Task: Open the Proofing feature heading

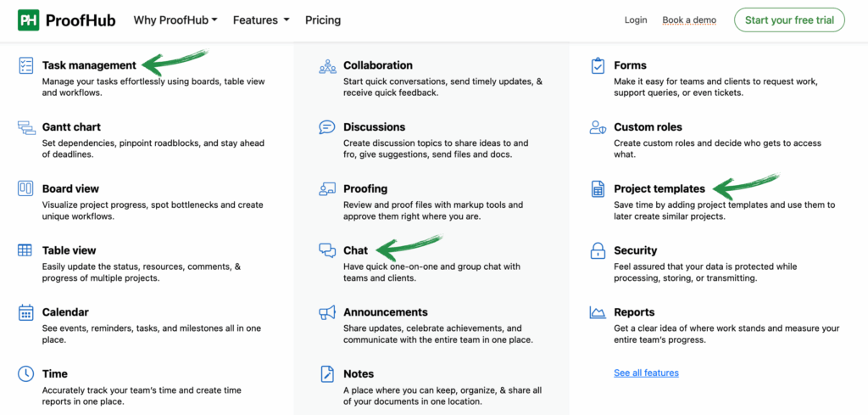Action: pyautogui.click(x=365, y=188)
